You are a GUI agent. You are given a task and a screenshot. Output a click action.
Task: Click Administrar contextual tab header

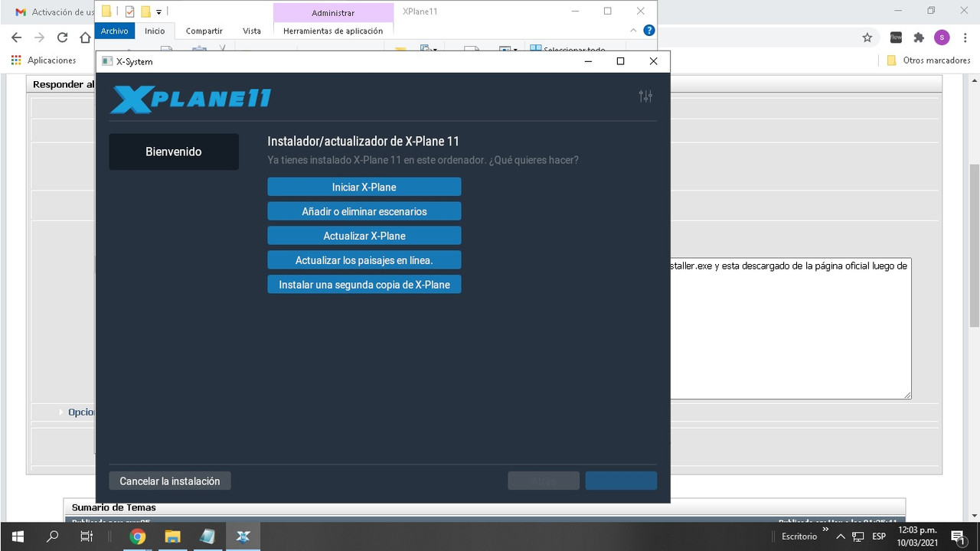(333, 12)
